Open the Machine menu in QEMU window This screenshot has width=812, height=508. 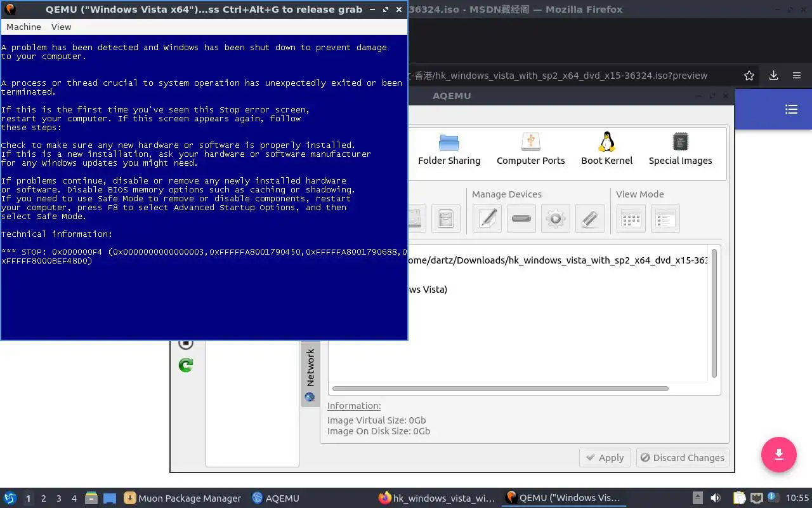tap(23, 27)
